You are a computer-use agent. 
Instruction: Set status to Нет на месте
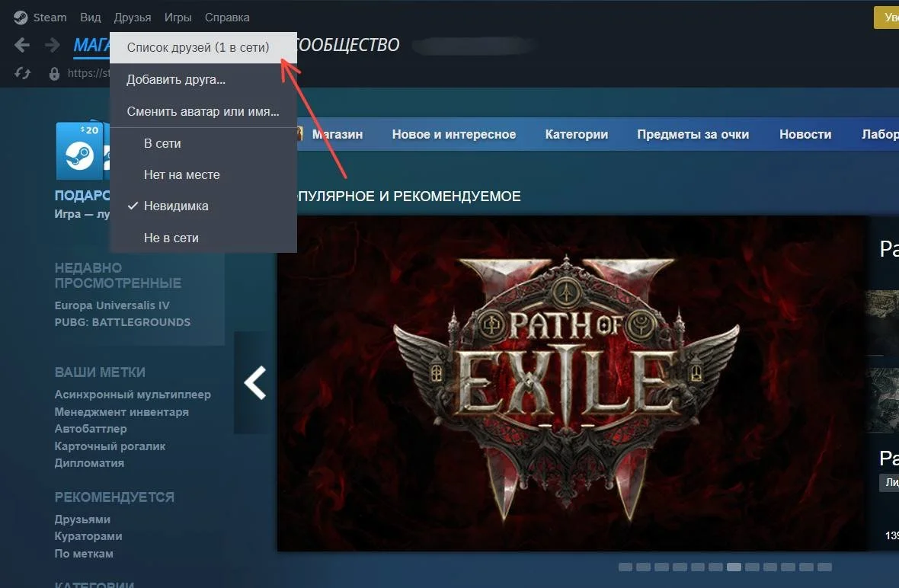coord(203,174)
